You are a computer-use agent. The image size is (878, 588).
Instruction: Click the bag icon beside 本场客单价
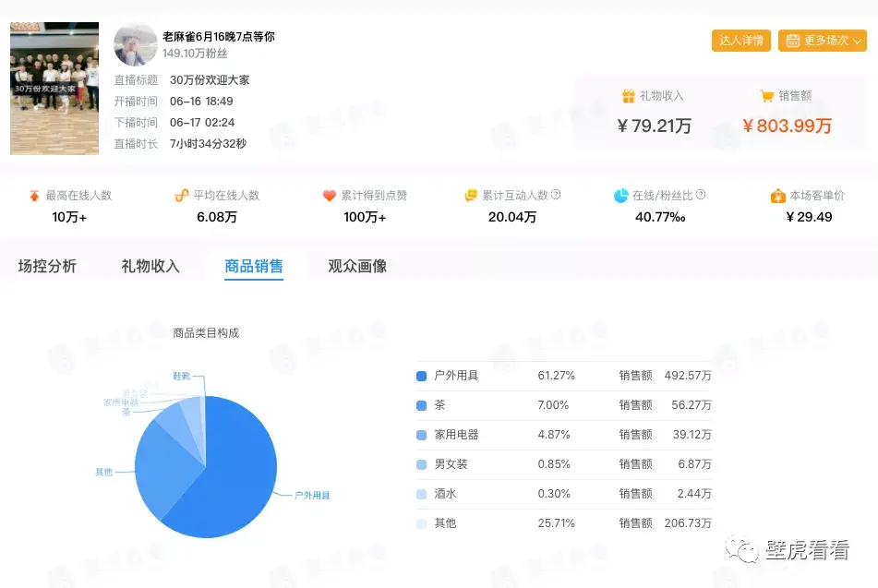pos(777,196)
